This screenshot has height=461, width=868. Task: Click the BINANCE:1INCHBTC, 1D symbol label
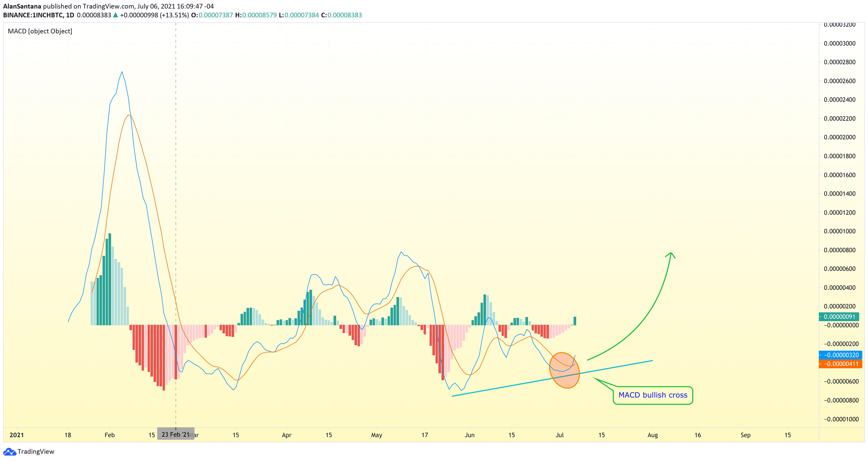38,15
